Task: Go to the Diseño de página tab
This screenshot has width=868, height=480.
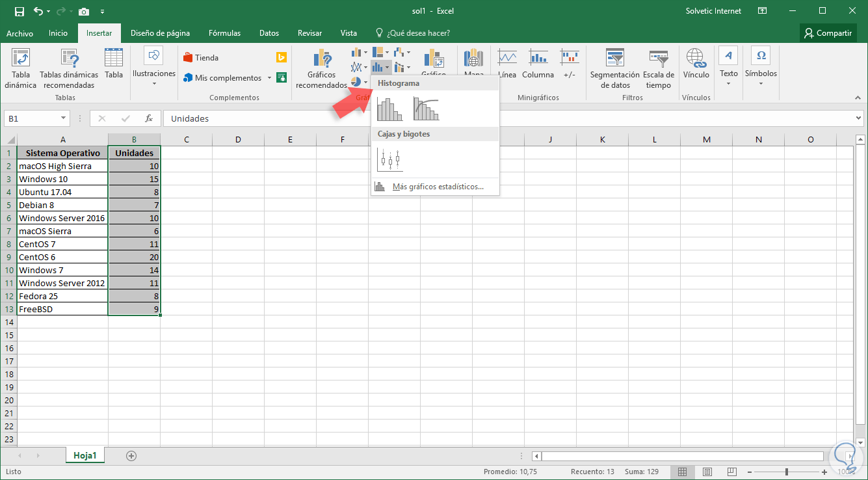Action: (x=160, y=33)
